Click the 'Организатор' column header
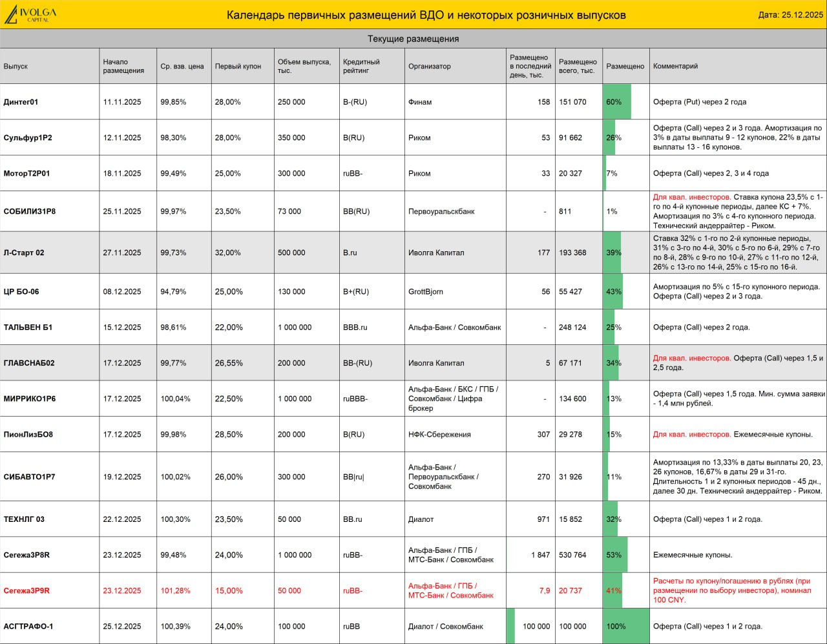This screenshot has height=644, width=827. coord(430,66)
